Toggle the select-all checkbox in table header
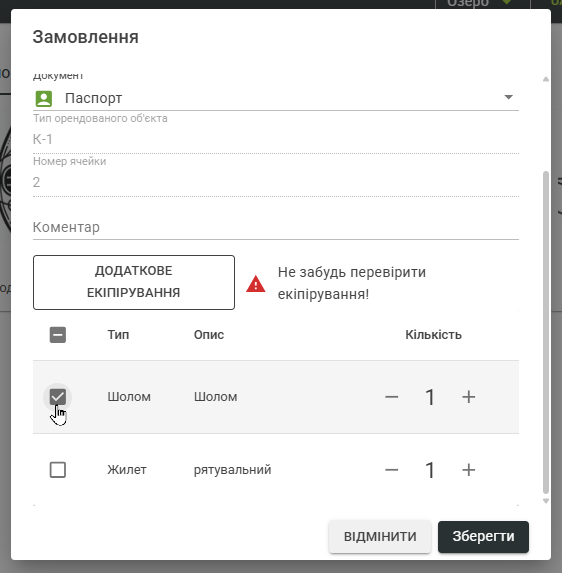The width and height of the screenshot is (562, 573). [58, 335]
